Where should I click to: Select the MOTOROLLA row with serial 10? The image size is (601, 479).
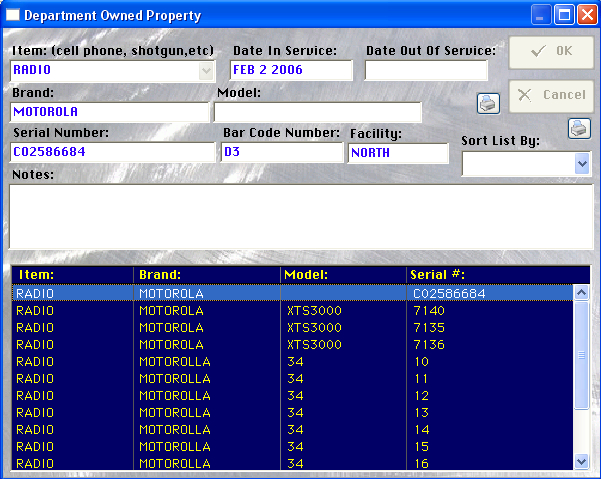[292, 361]
